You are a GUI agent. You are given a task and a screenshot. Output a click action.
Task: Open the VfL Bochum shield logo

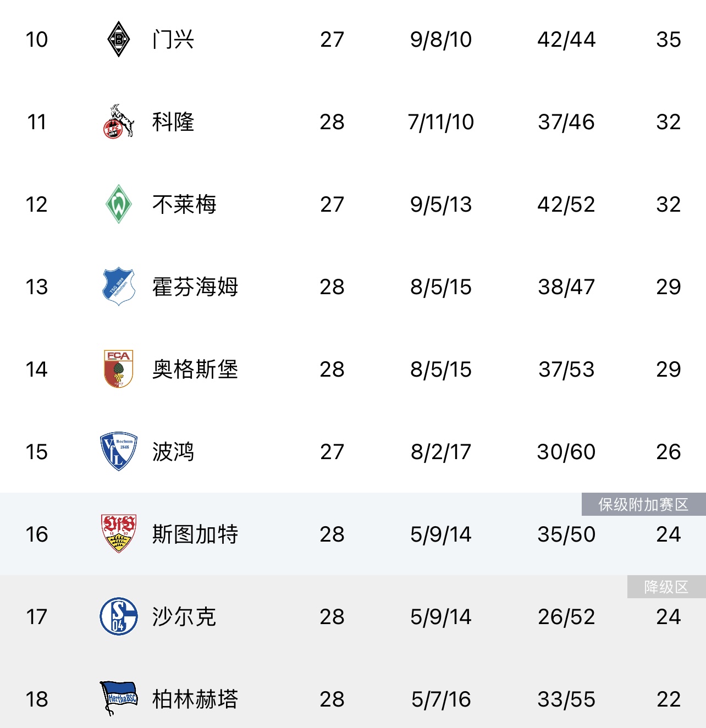[x=118, y=451]
